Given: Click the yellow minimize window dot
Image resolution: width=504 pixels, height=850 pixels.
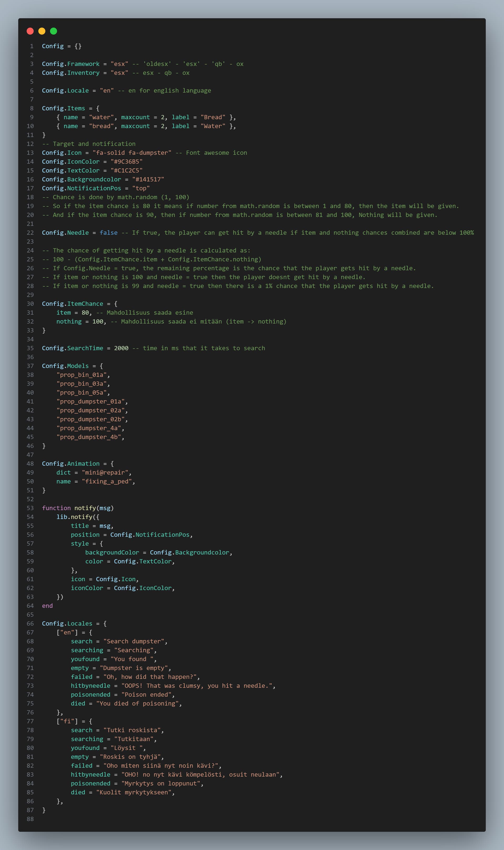Looking at the screenshot, I should (x=42, y=31).
